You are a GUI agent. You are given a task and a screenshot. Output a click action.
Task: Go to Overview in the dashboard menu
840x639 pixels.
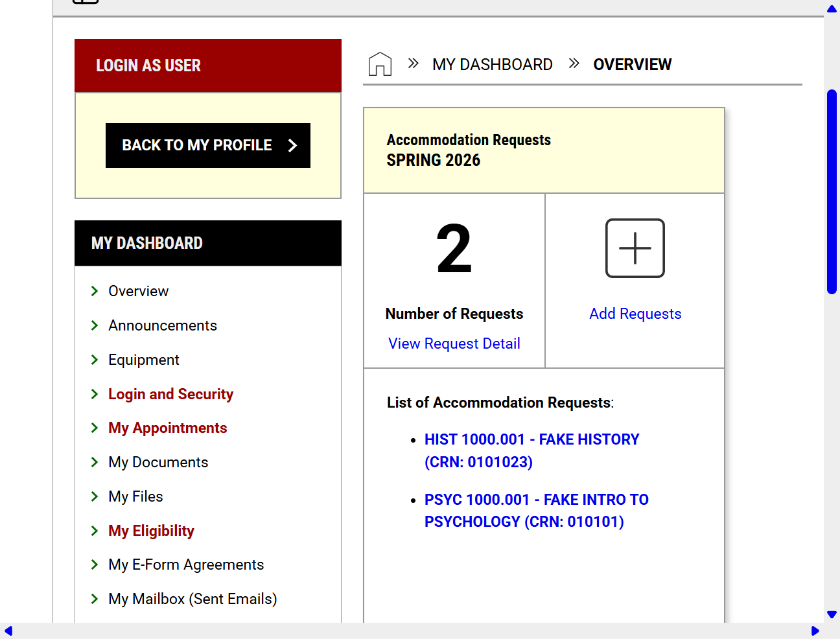click(x=138, y=291)
